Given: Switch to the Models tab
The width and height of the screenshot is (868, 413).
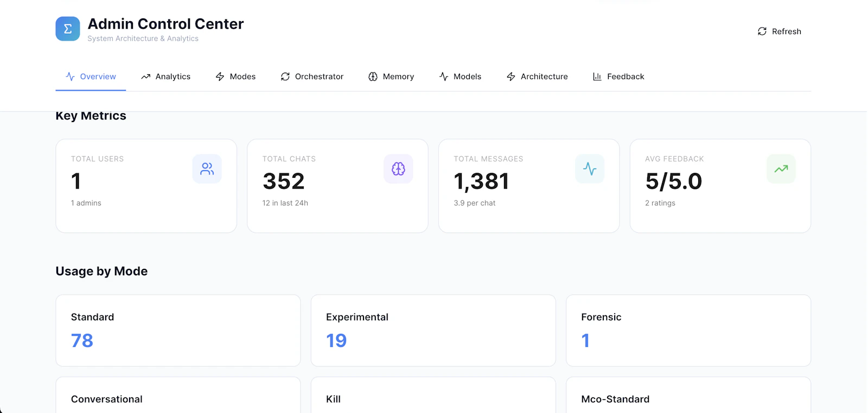Looking at the screenshot, I should [x=460, y=76].
